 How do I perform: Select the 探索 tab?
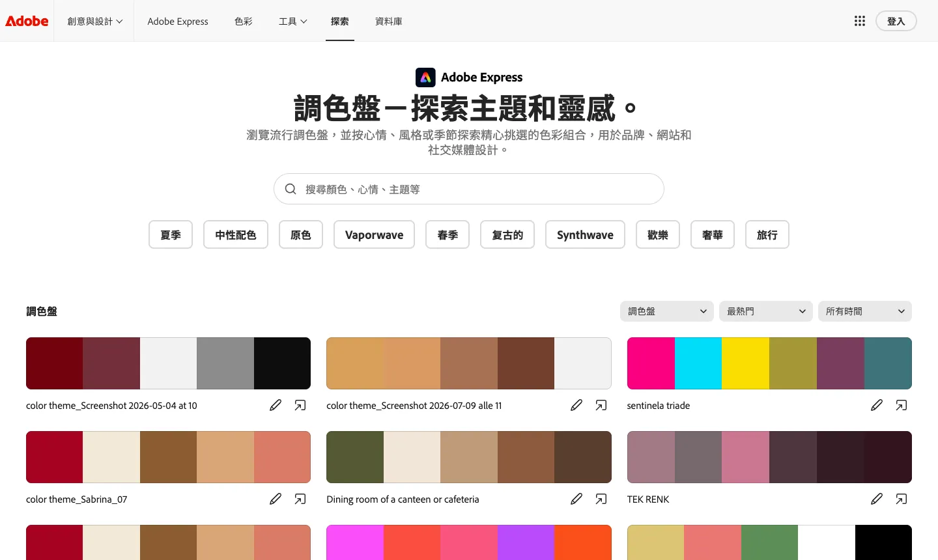pos(340,21)
